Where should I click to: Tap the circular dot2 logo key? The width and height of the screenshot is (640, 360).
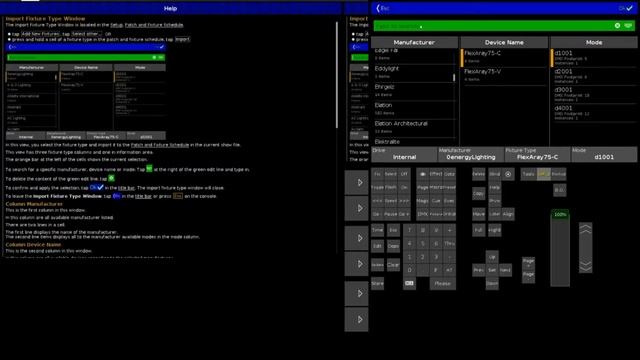(508, 174)
